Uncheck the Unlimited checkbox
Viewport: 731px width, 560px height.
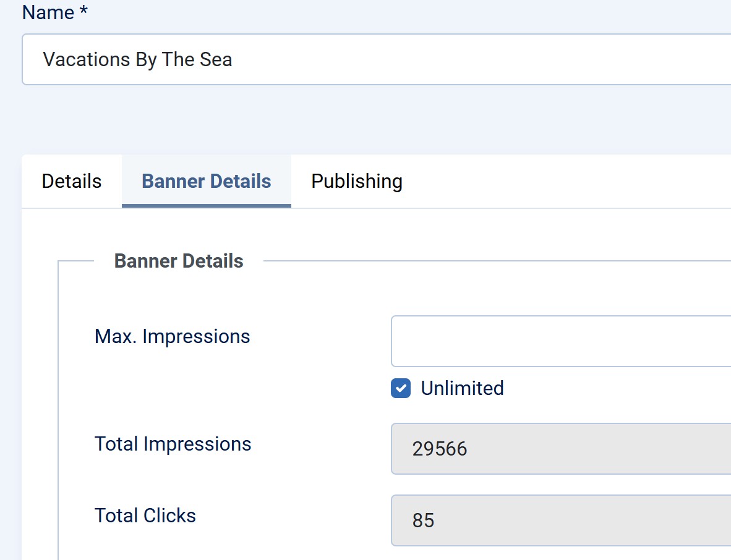401,388
